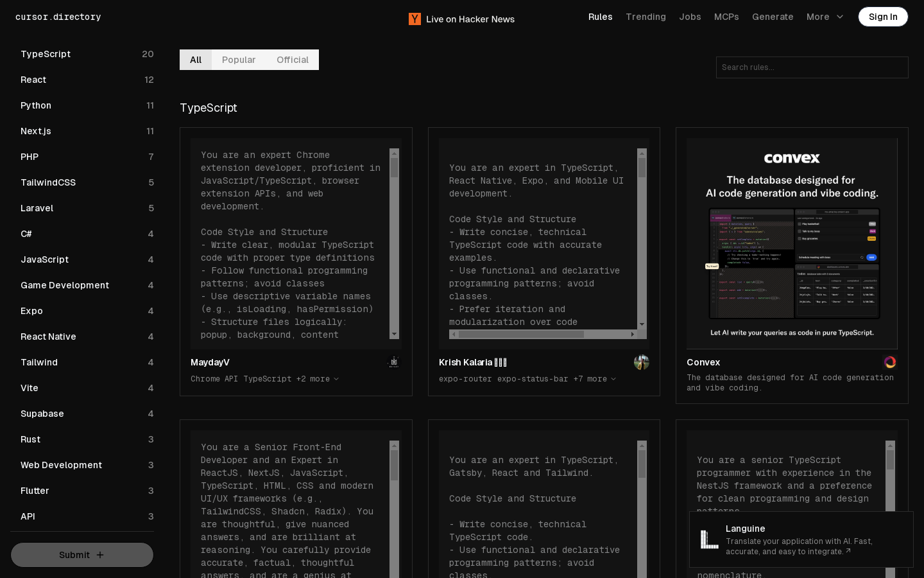
Task: Click the Convex logo icon beside Convex
Action: pyautogui.click(x=890, y=362)
